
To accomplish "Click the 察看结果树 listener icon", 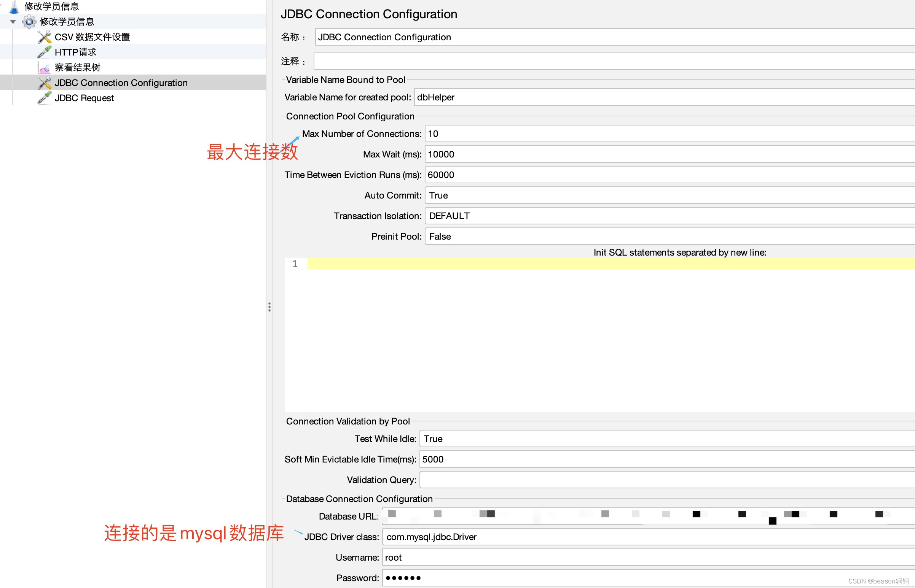I will tap(44, 67).
